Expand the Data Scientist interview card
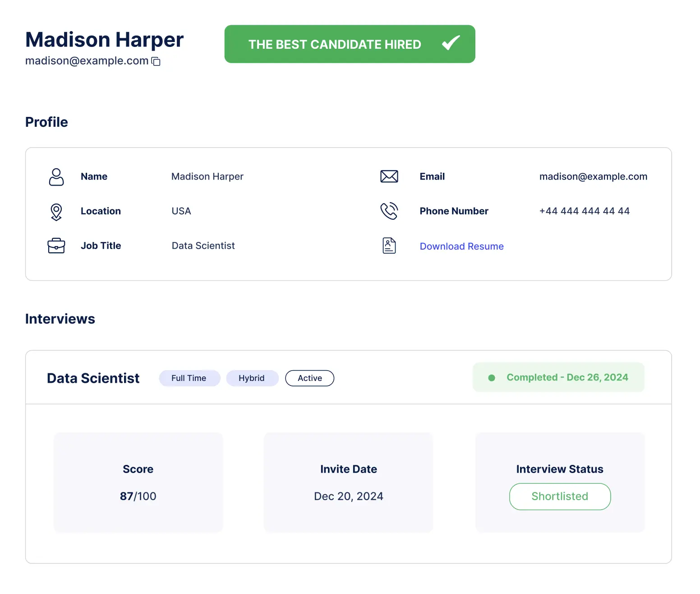This screenshot has width=700, height=594. [x=93, y=378]
